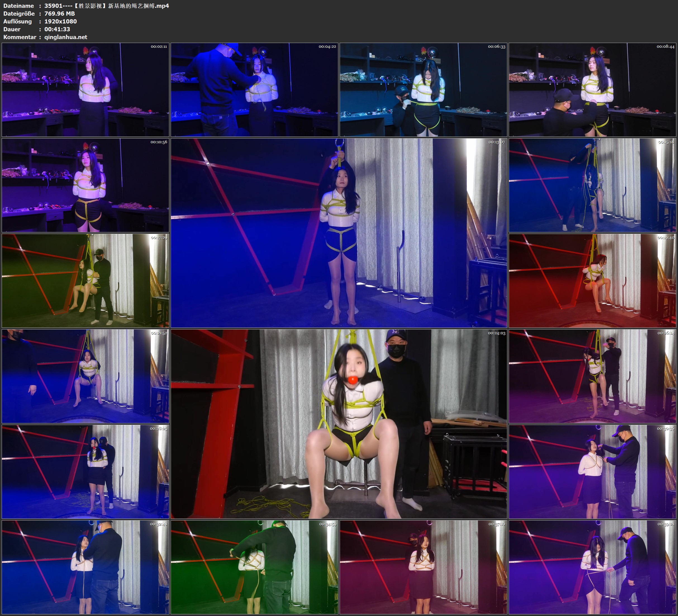
Task: Open the thumbnail marked 00:37:10
Action: 424,567
